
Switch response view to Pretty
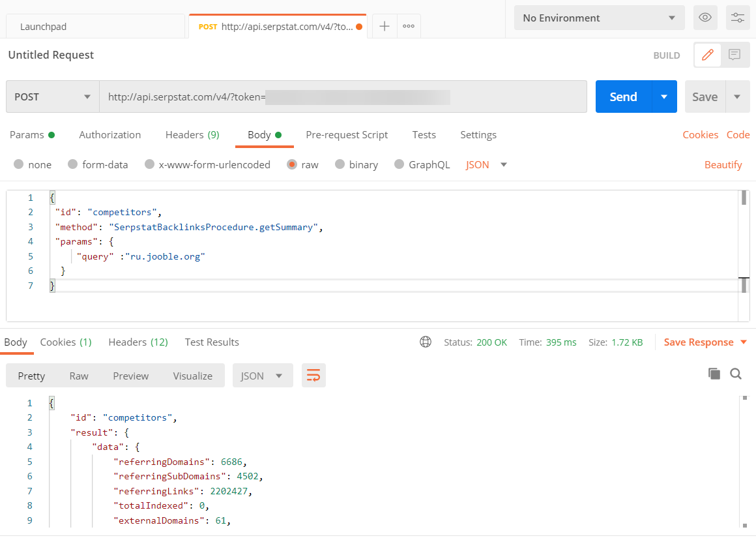click(31, 376)
